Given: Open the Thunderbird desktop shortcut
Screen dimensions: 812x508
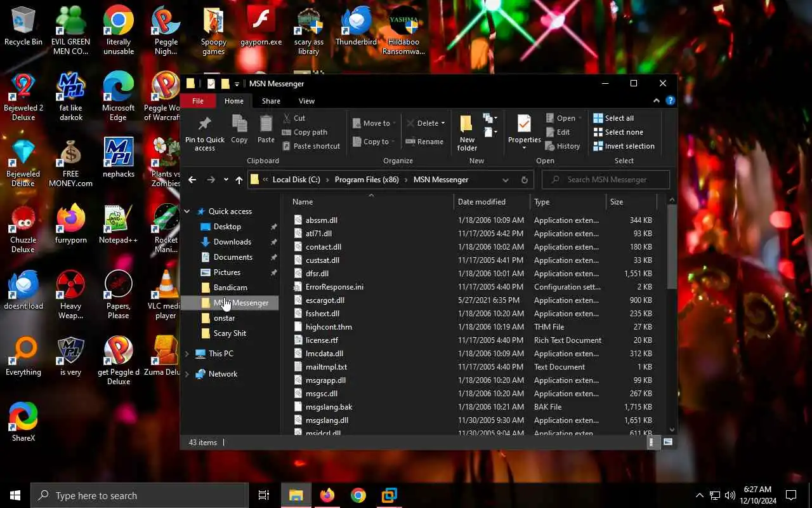Looking at the screenshot, I should click(356, 27).
